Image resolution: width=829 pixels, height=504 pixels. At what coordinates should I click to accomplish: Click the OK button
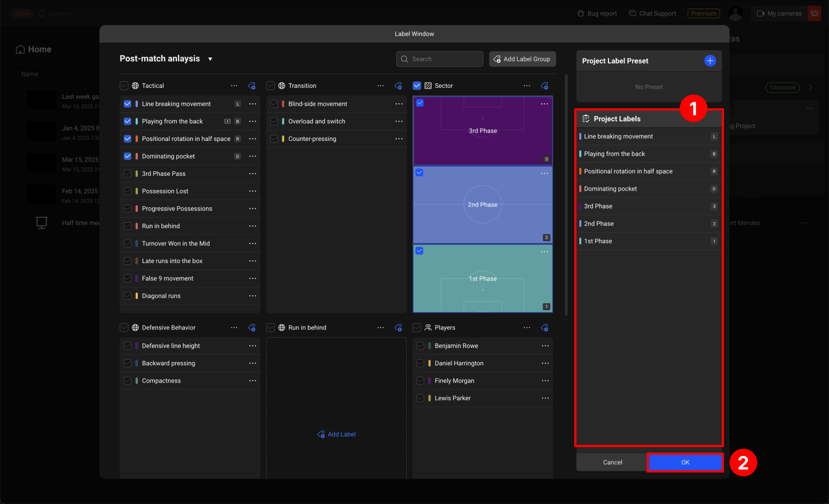pyautogui.click(x=685, y=463)
